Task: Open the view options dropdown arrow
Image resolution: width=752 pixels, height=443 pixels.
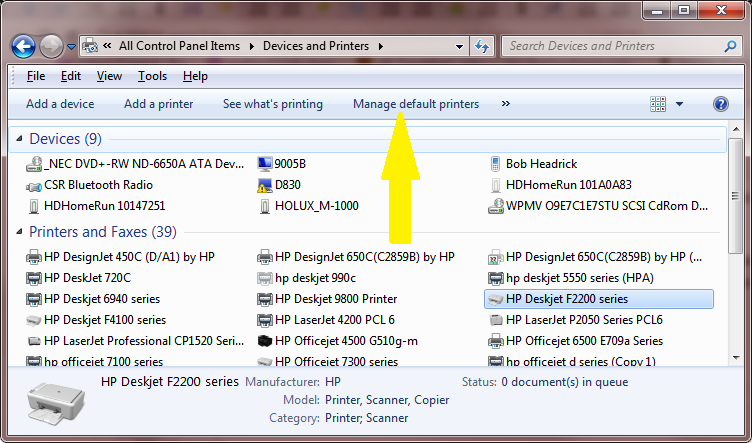Action: pyautogui.click(x=679, y=104)
